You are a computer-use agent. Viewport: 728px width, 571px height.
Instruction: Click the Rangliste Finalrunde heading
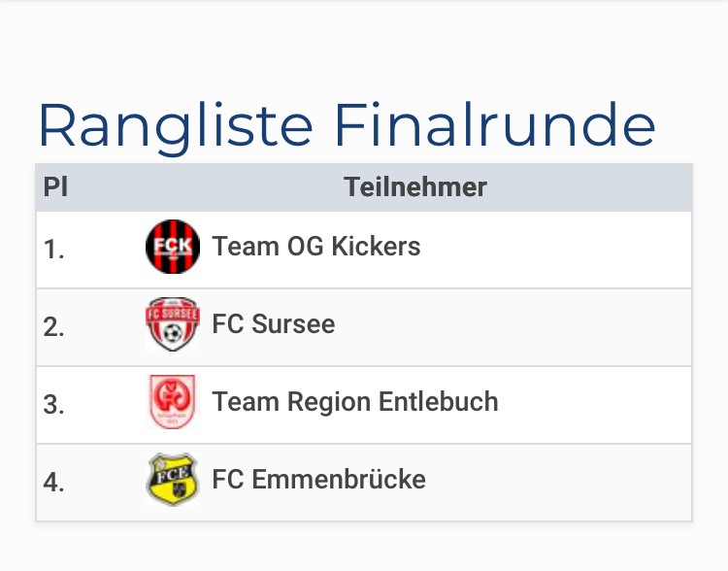pos(347,124)
